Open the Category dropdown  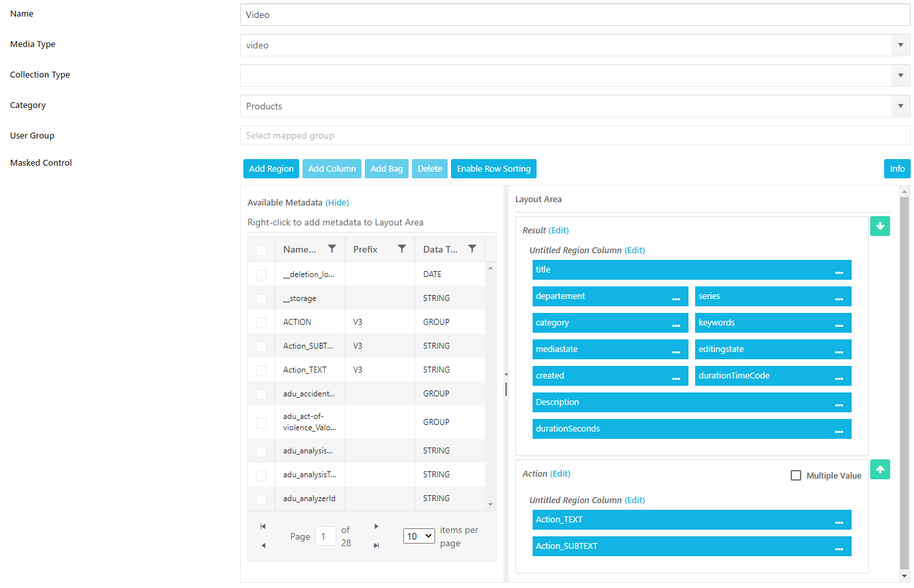click(x=900, y=106)
